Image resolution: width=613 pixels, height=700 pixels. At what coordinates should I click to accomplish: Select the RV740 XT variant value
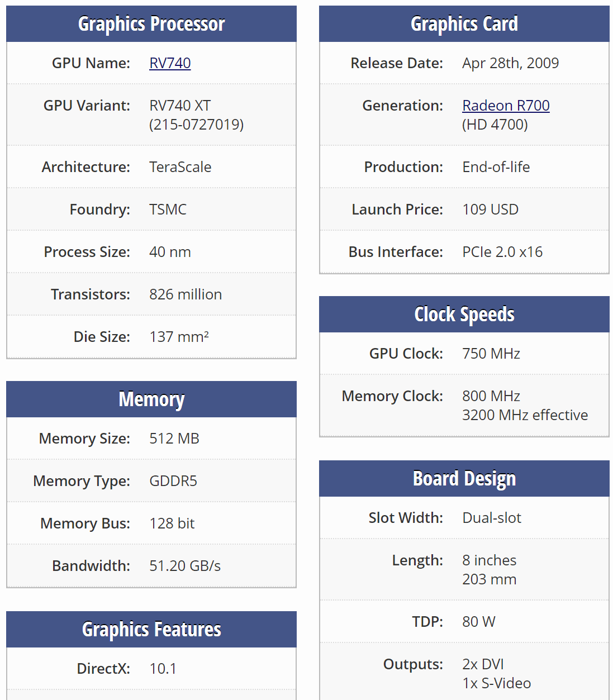[x=180, y=106]
